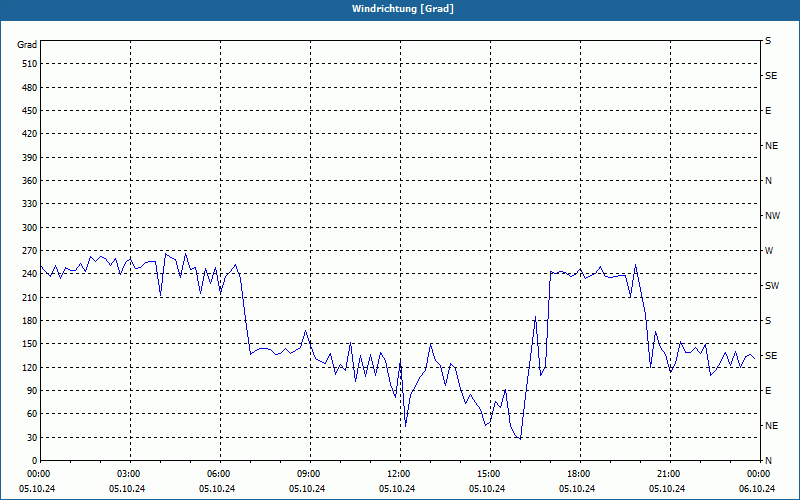Click the W compass label on the right axis

769,251
